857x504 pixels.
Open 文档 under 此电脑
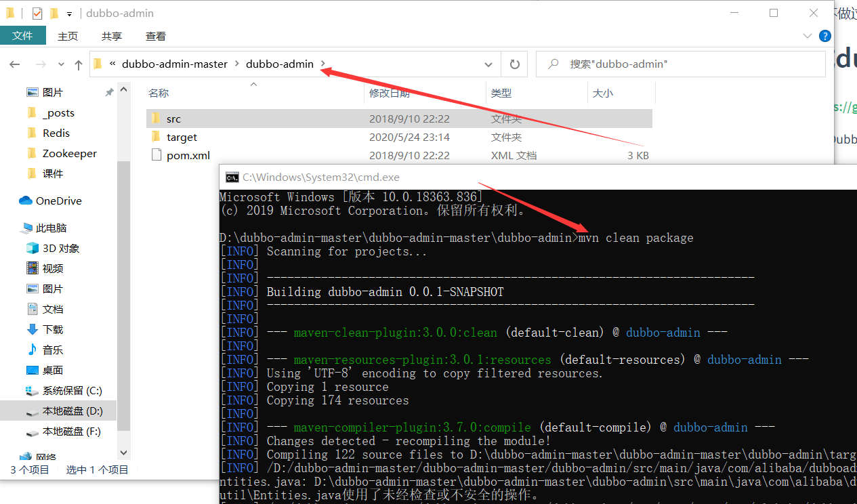pyautogui.click(x=53, y=309)
